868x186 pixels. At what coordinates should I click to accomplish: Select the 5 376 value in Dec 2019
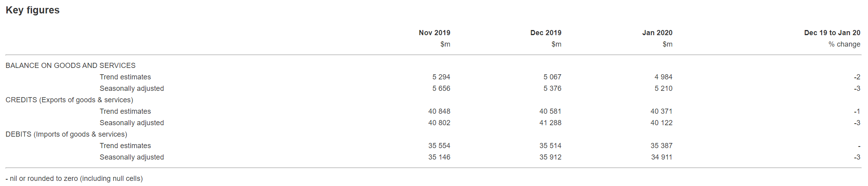(552, 88)
